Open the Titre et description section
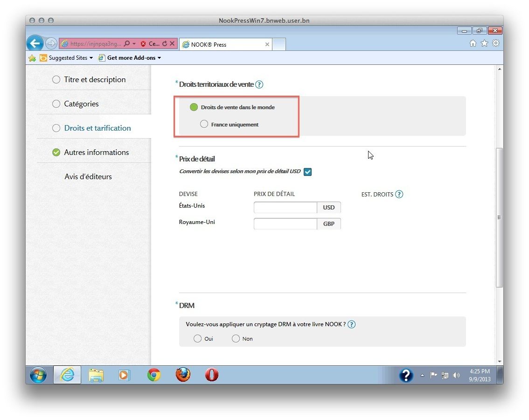This screenshot has height=420, width=529. pyautogui.click(x=95, y=79)
